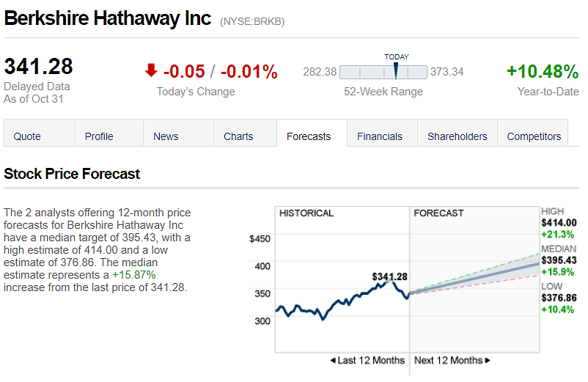Click the right arrow beside Next 12 Months

pyautogui.click(x=488, y=361)
